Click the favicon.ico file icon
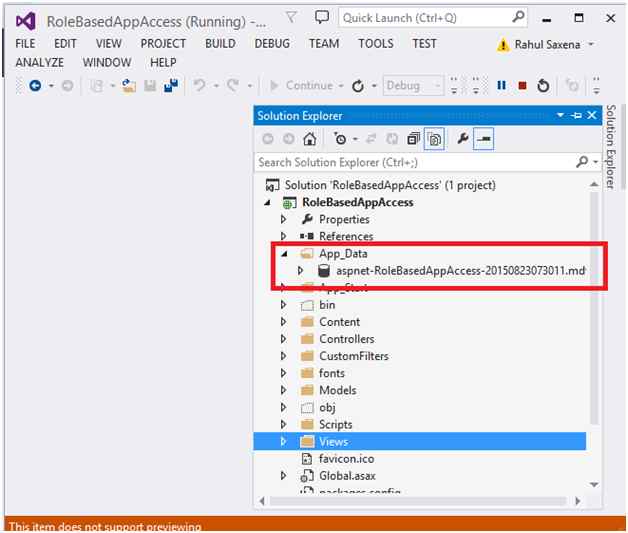The height and width of the screenshot is (533, 628). click(307, 459)
